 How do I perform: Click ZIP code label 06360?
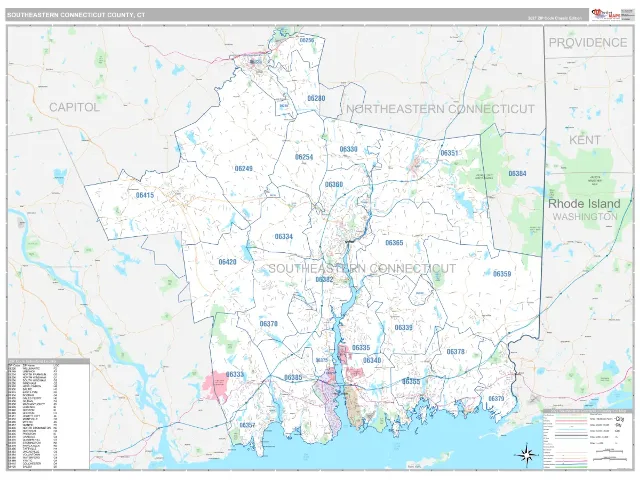pos(334,184)
